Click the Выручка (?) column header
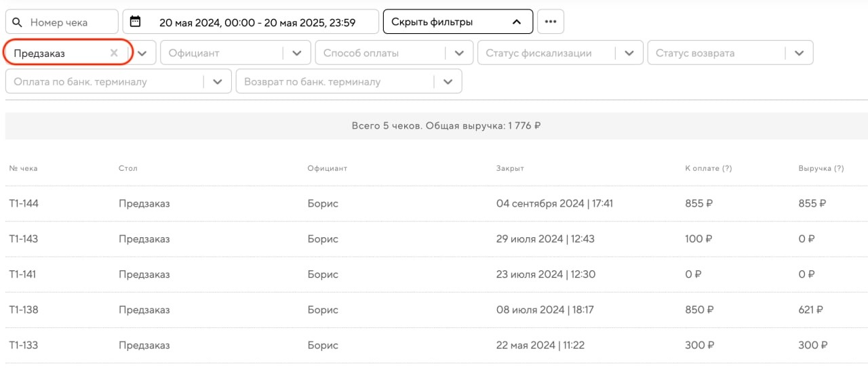Viewport: 868px width, 374px height. (x=821, y=168)
